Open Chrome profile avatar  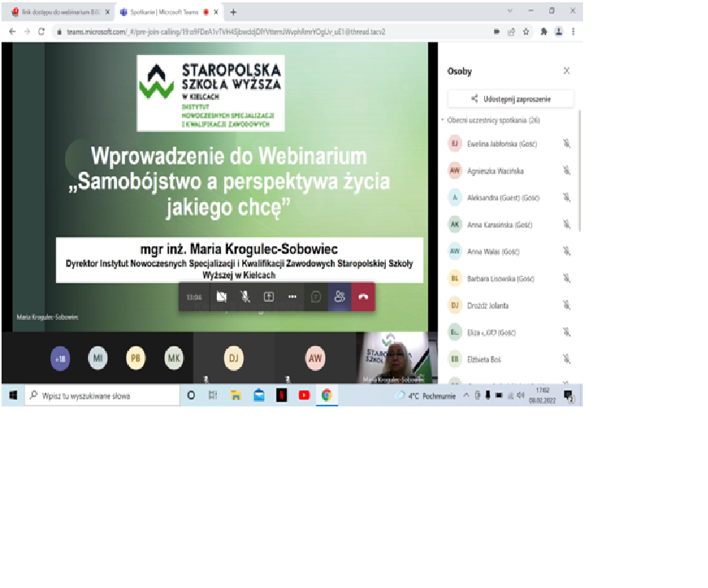[x=559, y=31]
